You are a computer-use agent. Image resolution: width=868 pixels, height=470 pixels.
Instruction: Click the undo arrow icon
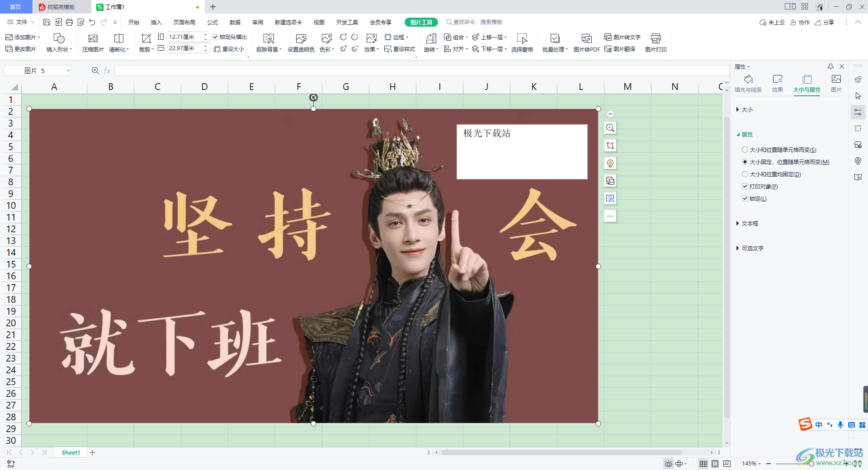(92, 22)
